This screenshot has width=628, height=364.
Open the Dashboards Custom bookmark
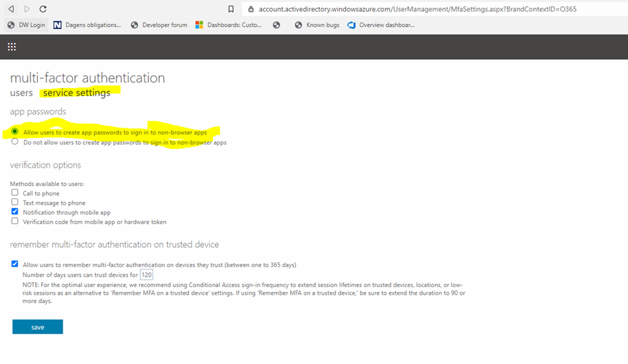click(229, 25)
